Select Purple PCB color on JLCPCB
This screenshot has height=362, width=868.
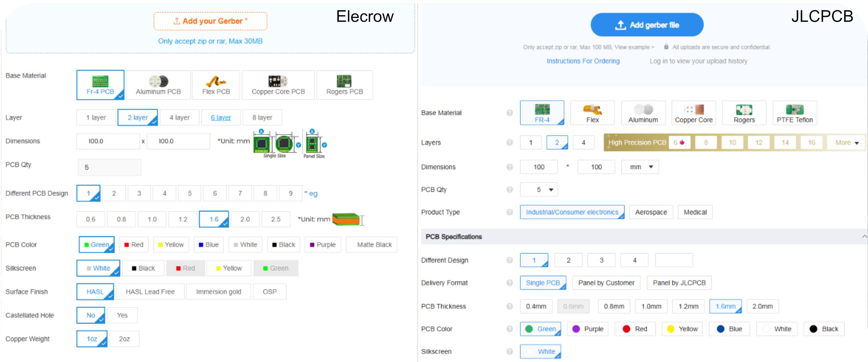tap(588, 329)
